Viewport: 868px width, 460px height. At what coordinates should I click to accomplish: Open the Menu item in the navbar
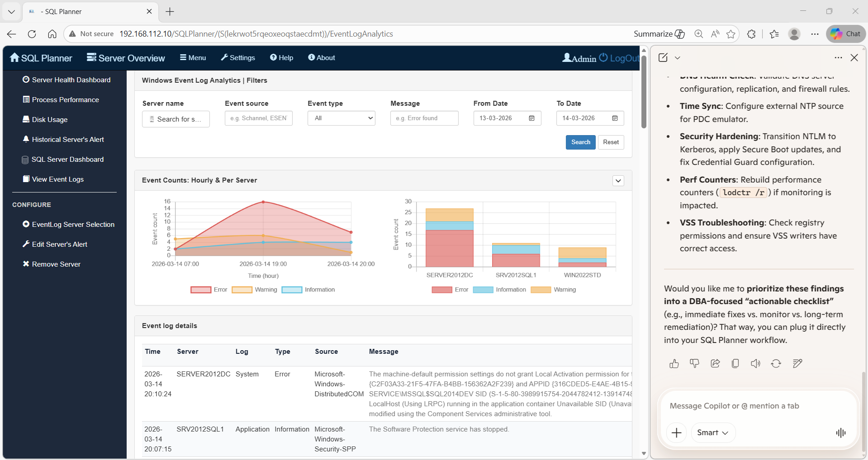pos(193,58)
